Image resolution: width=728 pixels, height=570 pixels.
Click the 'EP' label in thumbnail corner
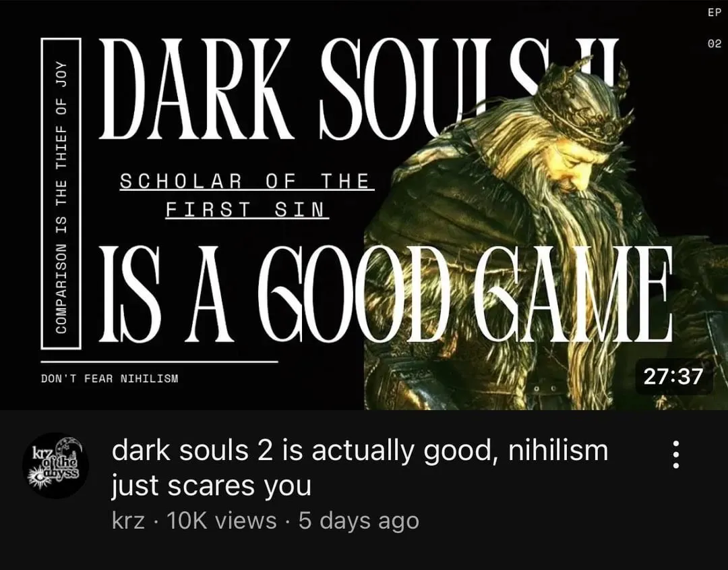pyautogui.click(x=714, y=13)
